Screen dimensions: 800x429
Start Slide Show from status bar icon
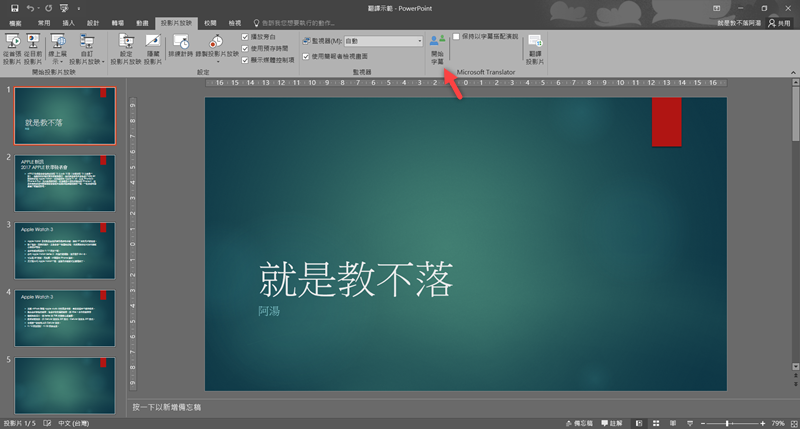tap(690, 423)
